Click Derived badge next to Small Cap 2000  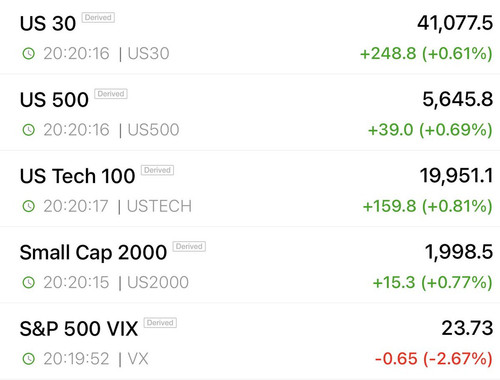tap(189, 246)
